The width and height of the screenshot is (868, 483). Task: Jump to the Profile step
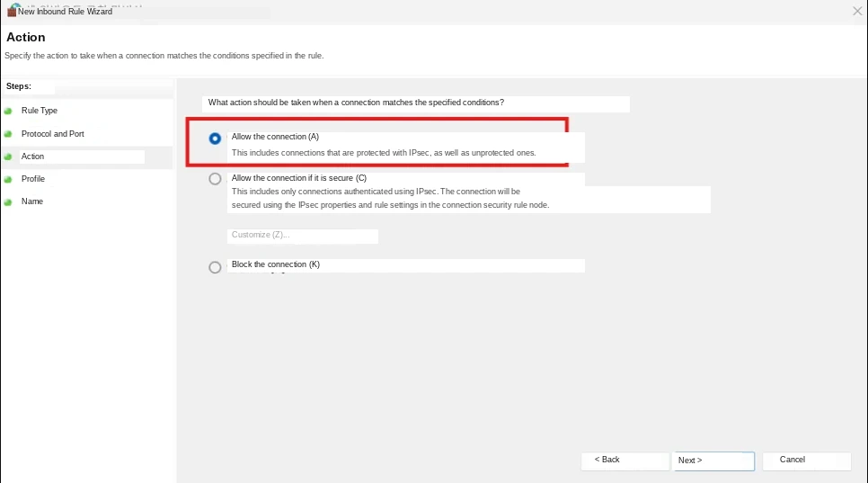33,179
